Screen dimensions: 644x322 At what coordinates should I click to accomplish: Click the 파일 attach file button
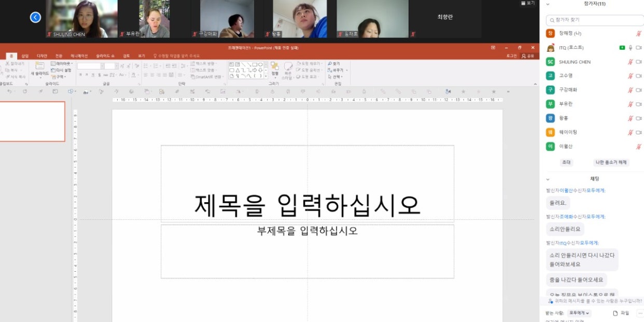(621, 313)
